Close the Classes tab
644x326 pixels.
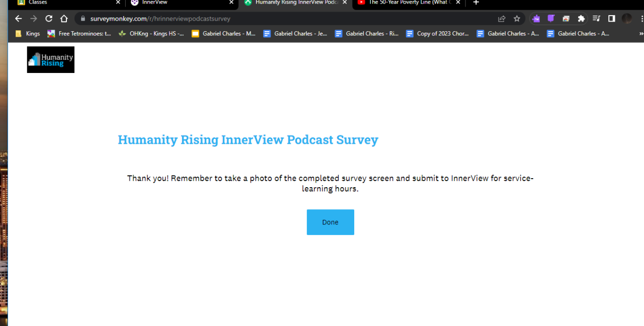tap(118, 3)
